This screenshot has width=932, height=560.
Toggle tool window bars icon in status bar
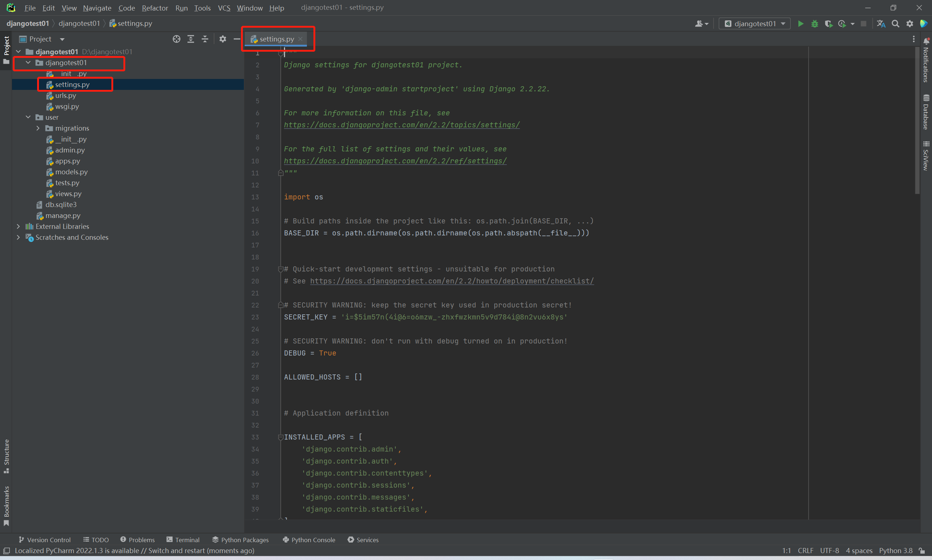(7, 551)
